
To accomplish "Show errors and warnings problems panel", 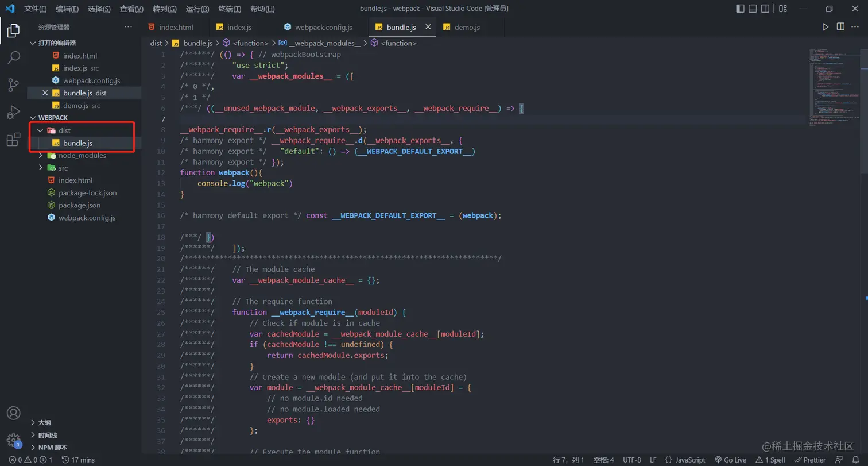I will [x=30, y=460].
